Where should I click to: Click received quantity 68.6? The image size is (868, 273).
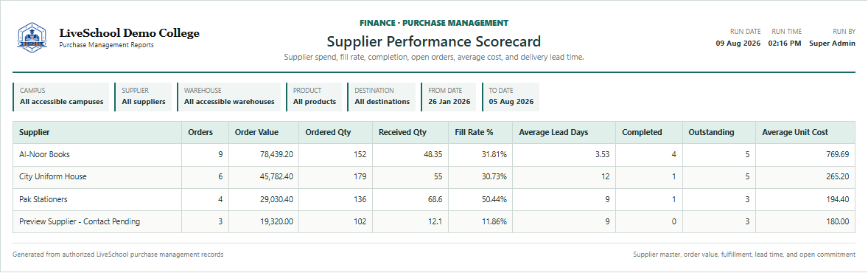(x=435, y=199)
